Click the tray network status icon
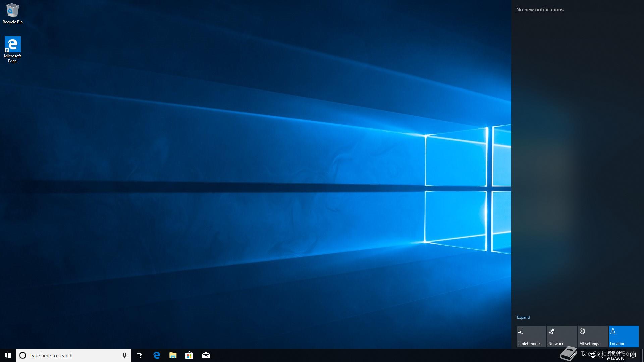Viewport: 644px width, 362px height. [x=593, y=355]
